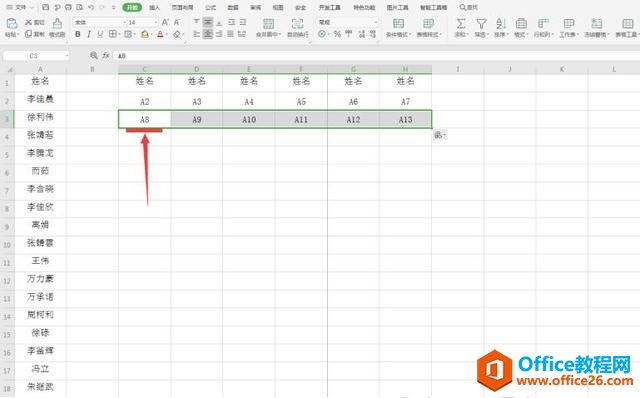Switch to the 页面布局 Page Layout tab

[182, 7]
